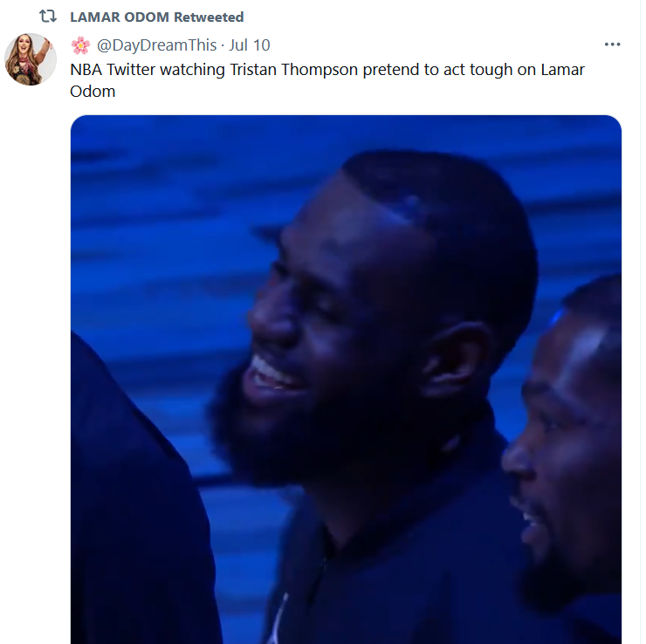Click the LAMAR ODOM Retweeted label
The width and height of the screenshot is (646, 644).
(x=156, y=17)
